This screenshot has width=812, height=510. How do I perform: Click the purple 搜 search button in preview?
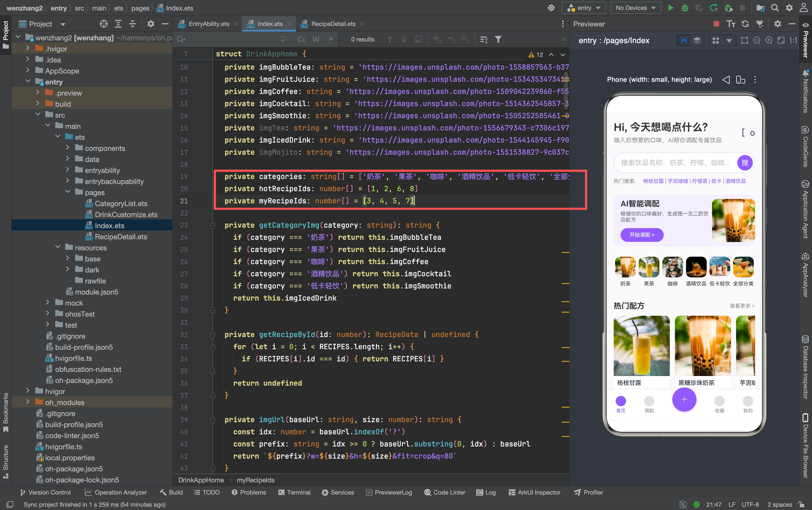pyautogui.click(x=745, y=163)
